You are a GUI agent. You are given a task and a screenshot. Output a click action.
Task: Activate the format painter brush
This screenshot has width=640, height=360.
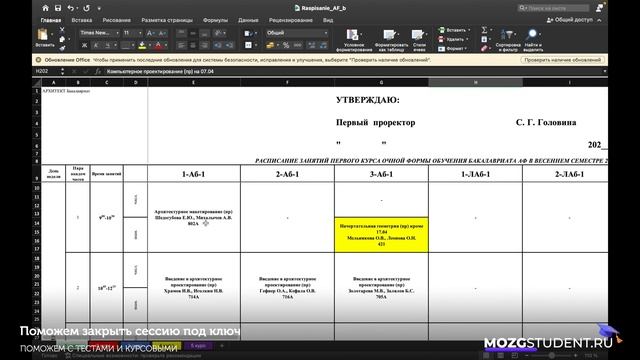click(62, 48)
